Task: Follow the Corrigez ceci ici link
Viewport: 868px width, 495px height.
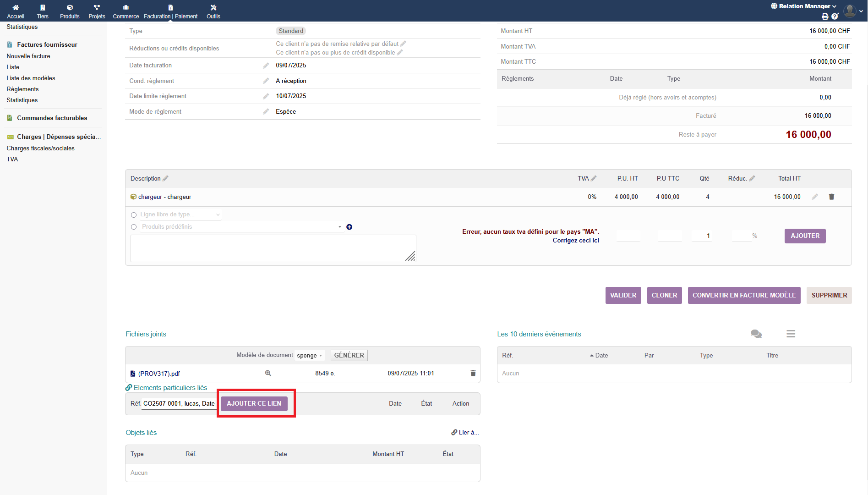Action: click(575, 240)
